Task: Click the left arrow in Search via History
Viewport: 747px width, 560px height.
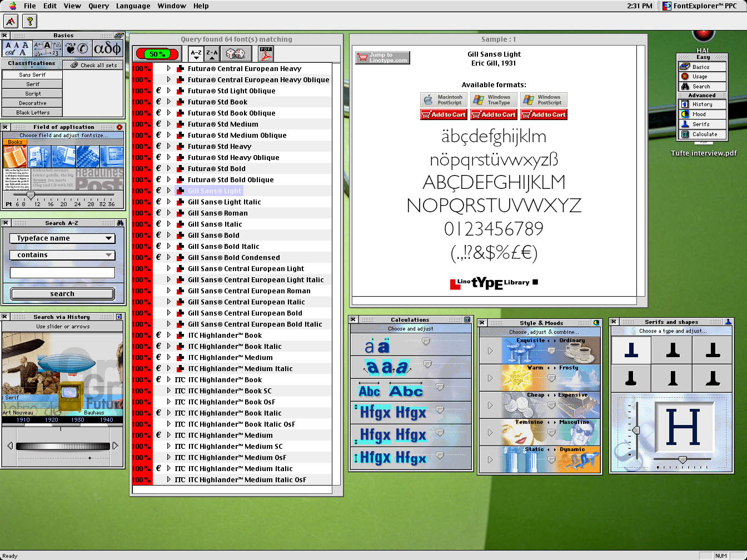Action: click(x=10, y=446)
